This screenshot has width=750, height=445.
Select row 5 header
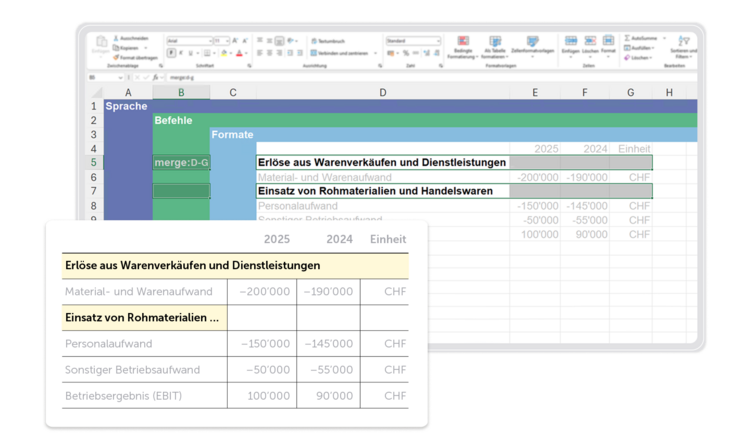click(x=93, y=162)
